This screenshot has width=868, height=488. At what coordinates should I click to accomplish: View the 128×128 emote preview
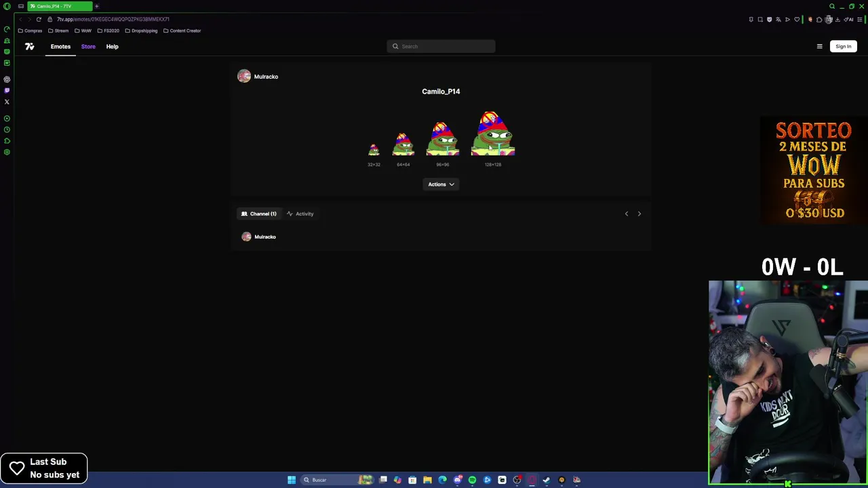(x=493, y=134)
